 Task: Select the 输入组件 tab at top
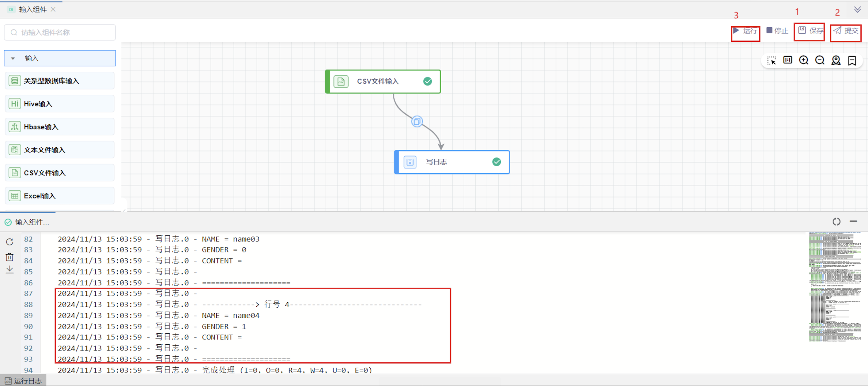tap(32, 9)
